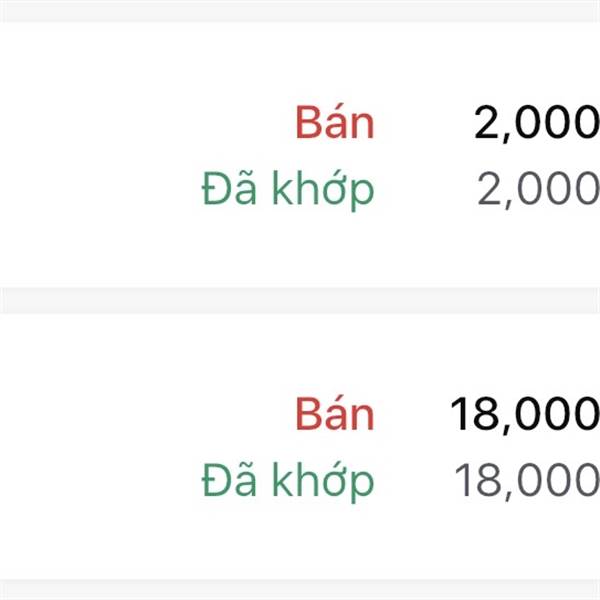The image size is (600, 600).
Task: Click blank area left of first "Đã khớp"
Action: coord(100,189)
